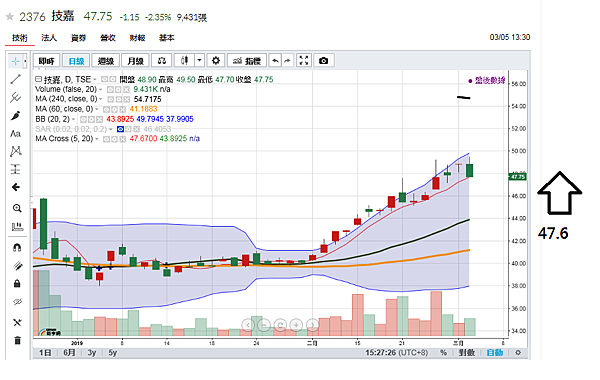Open the chart settings gear
The image size is (600, 380).
click(216, 60)
